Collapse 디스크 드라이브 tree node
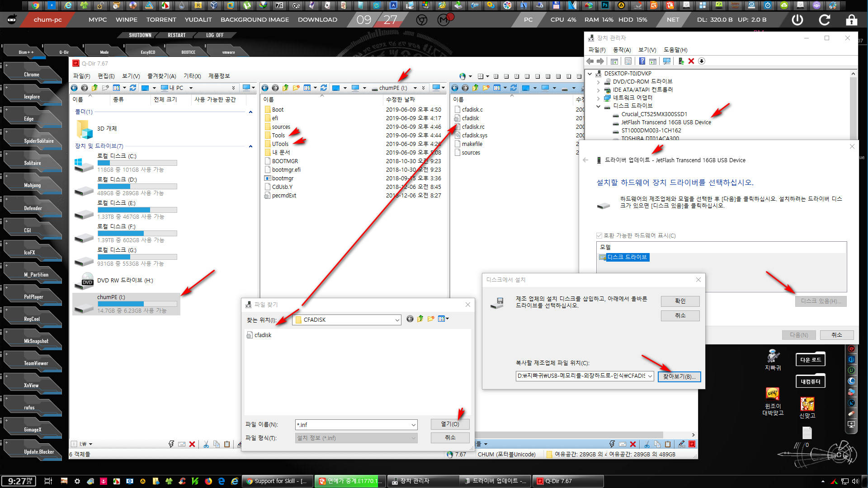This screenshot has width=868, height=488. coord(598,106)
